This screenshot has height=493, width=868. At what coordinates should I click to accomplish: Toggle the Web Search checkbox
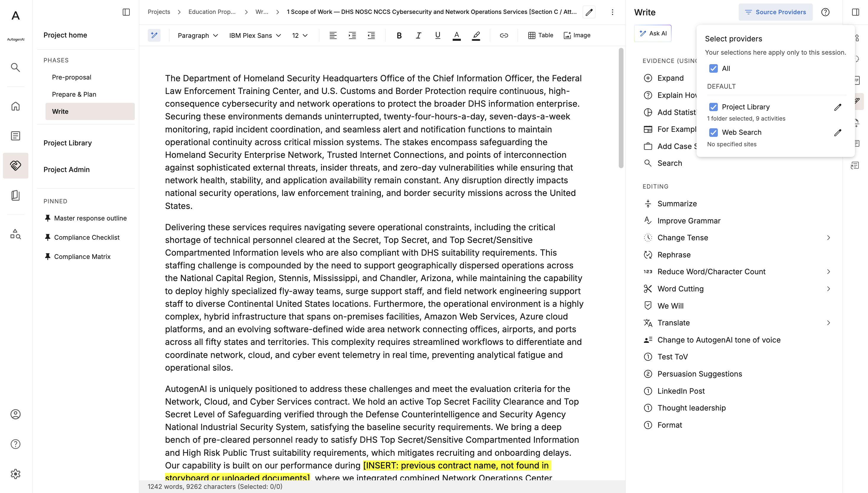click(713, 132)
